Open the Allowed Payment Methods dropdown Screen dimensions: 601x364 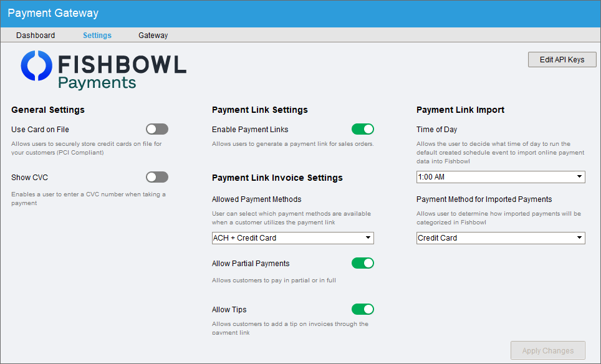click(292, 238)
